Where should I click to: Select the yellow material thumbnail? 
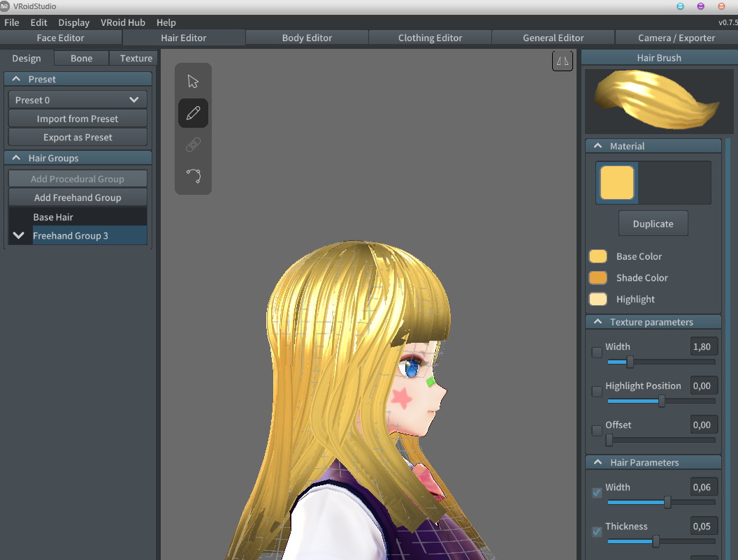[x=617, y=182]
